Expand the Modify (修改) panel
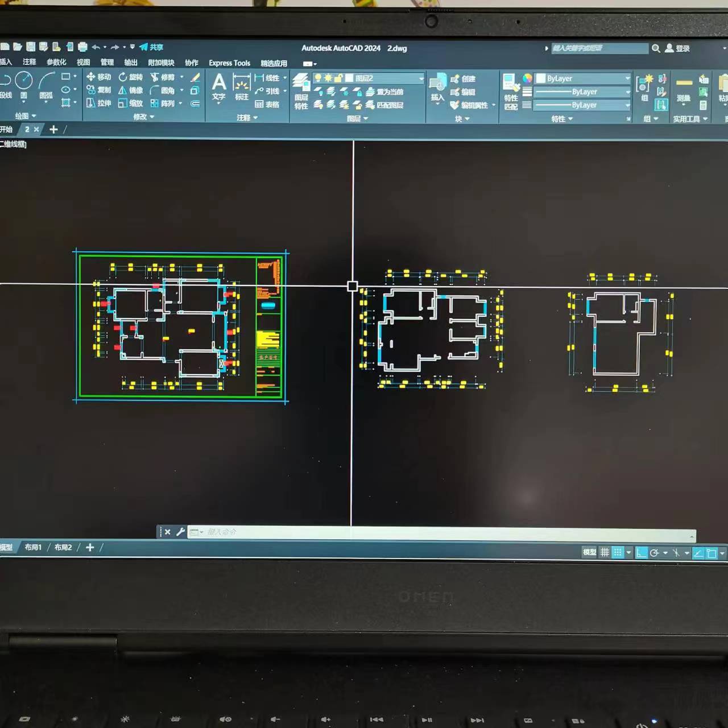The image size is (728, 728). coord(143,117)
